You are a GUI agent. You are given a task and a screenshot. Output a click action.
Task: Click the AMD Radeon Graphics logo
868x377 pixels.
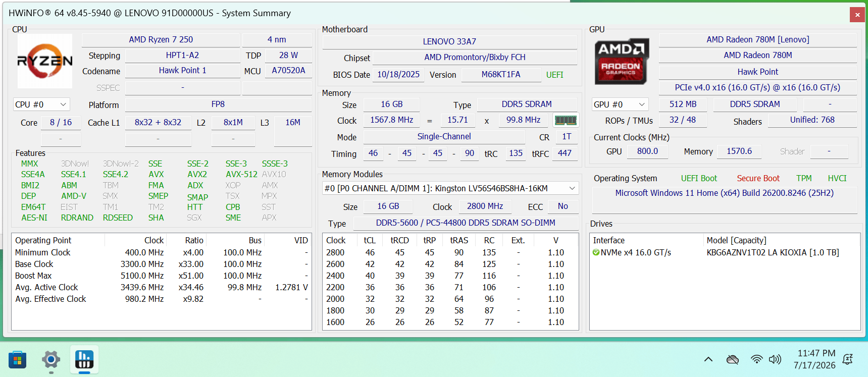tap(621, 61)
